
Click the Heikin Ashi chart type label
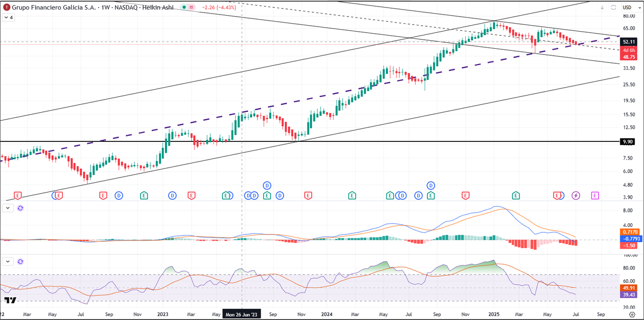(x=157, y=8)
